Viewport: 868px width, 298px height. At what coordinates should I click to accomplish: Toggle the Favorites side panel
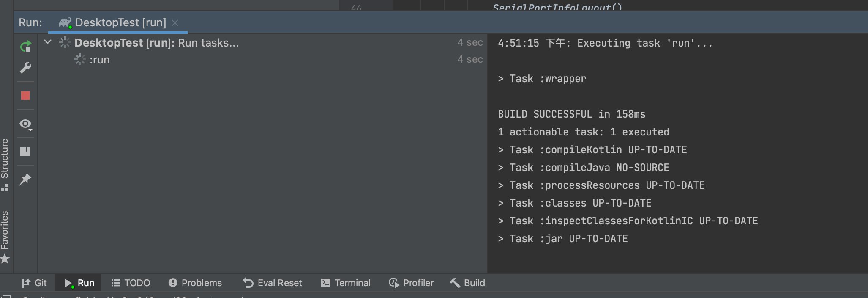click(5, 236)
